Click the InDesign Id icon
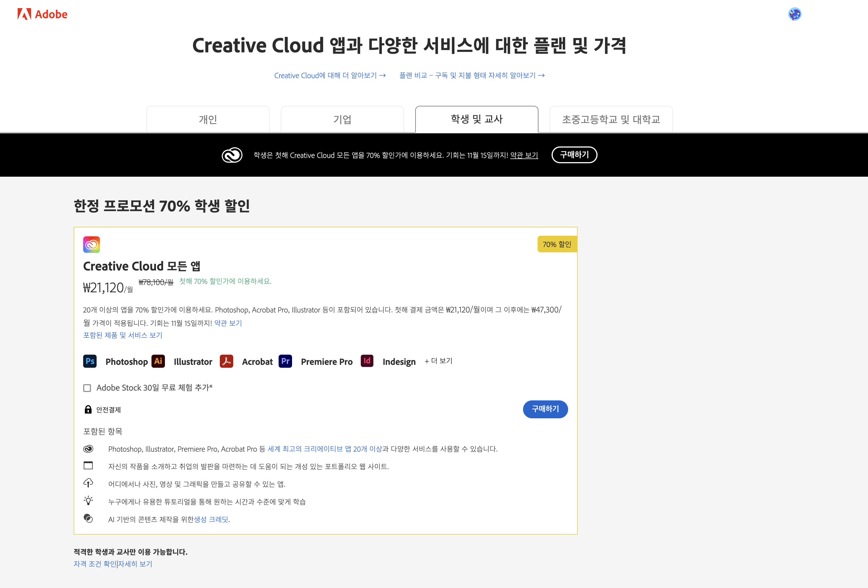 click(x=367, y=361)
